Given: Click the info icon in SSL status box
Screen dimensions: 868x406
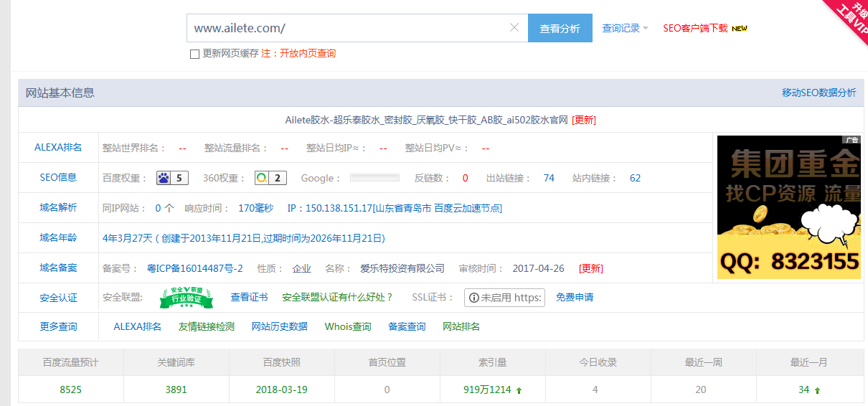Looking at the screenshot, I should pyautogui.click(x=473, y=298).
